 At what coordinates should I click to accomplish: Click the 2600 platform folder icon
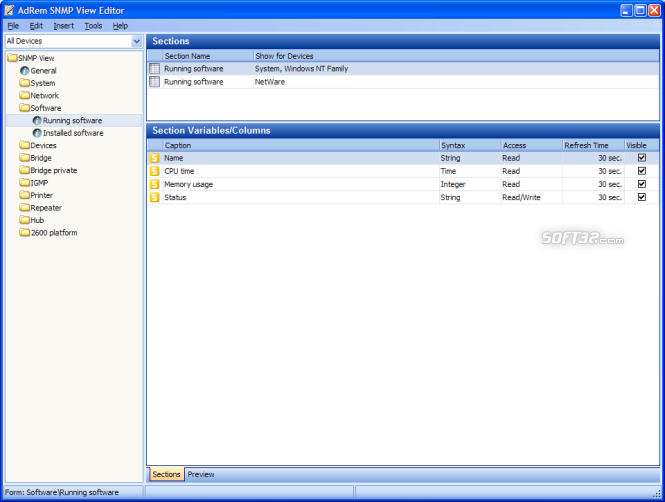(25, 232)
